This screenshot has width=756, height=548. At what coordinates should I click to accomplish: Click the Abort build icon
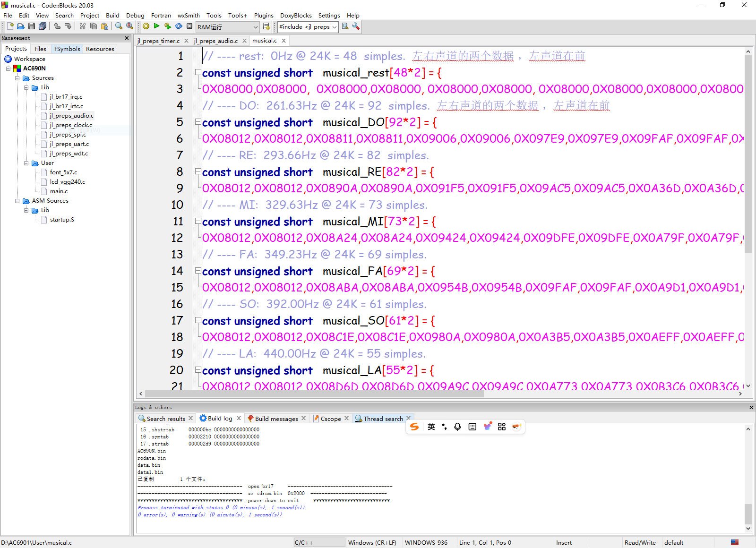pyautogui.click(x=189, y=26)
